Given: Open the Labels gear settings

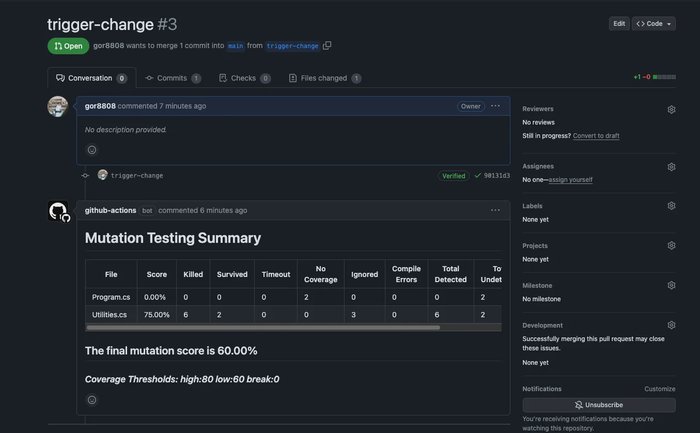Looking at the screenshot, I should [x=671, y=206].
